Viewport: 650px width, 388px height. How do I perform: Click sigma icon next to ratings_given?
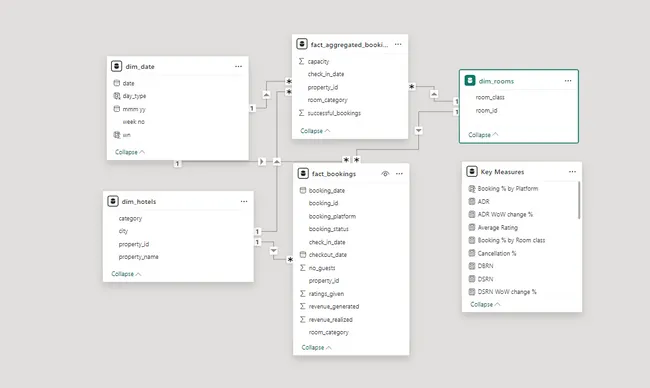click(x=303, y=293)
